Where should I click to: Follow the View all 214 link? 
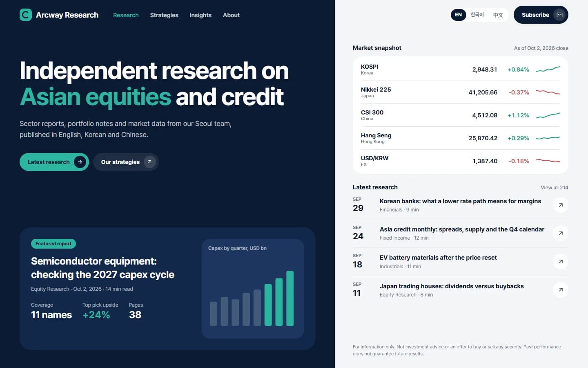555,188
